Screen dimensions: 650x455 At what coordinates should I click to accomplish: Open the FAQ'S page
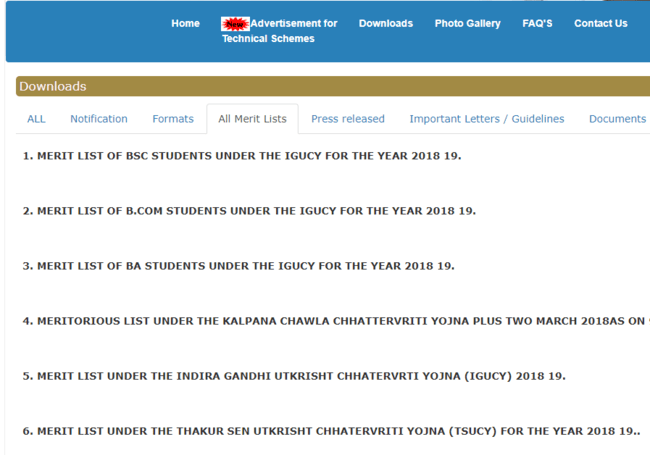pyautogui.click(x=537, y=24)
